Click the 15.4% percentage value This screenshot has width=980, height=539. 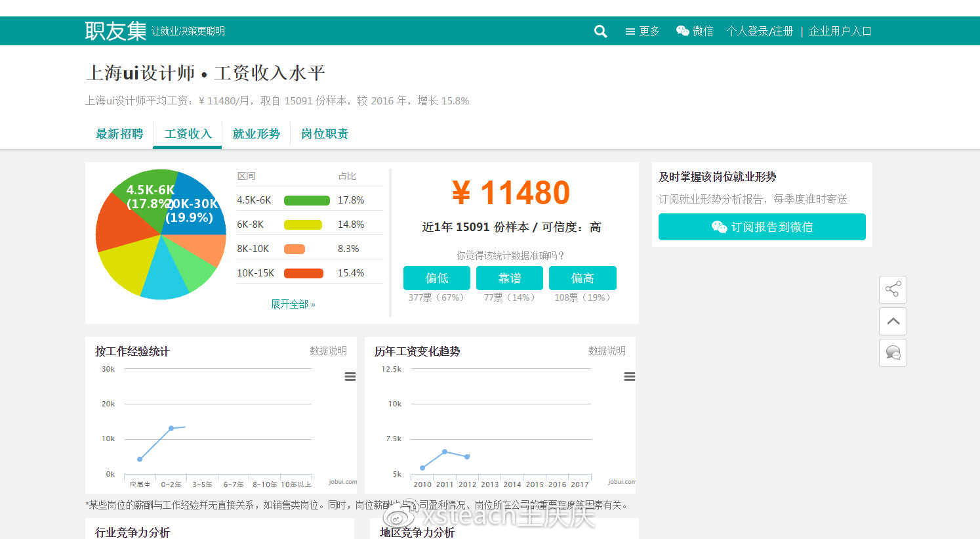click(x=351, y=273)
